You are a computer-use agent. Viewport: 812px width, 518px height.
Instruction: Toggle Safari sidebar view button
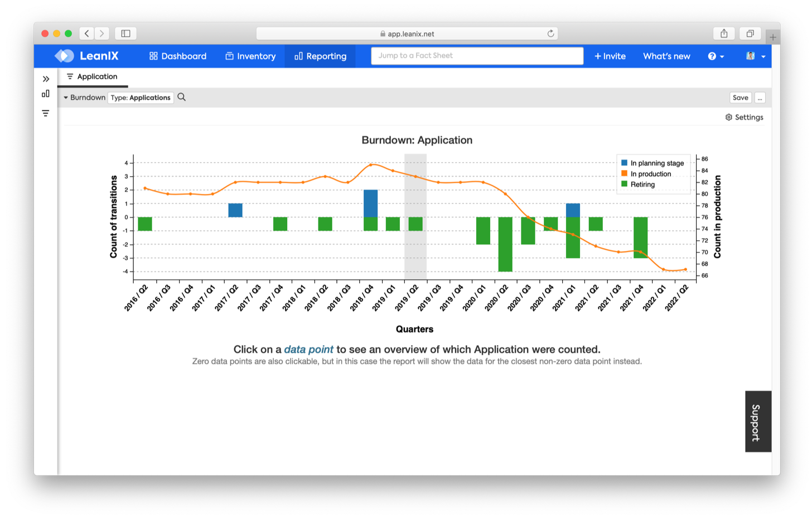coord(125,33)
